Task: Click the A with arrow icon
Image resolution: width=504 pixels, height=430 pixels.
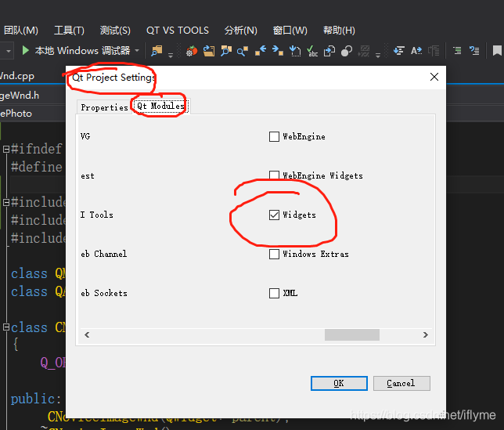Action: click(416, 51)
